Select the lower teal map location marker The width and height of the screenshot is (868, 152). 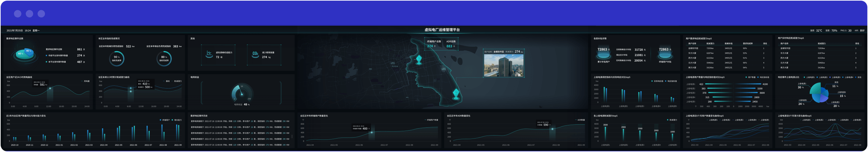pos(456,93)
